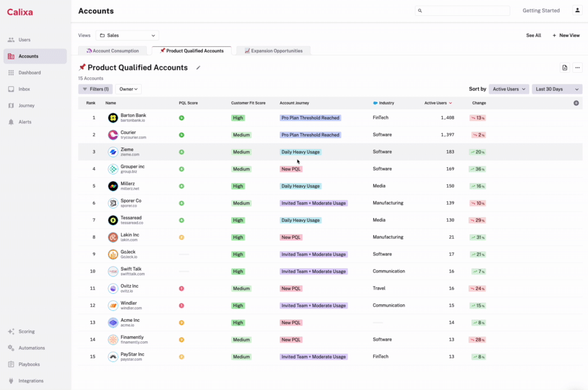
Task: Click Barton Bank's green PQL score indicator
Action: tap(182, 118)
